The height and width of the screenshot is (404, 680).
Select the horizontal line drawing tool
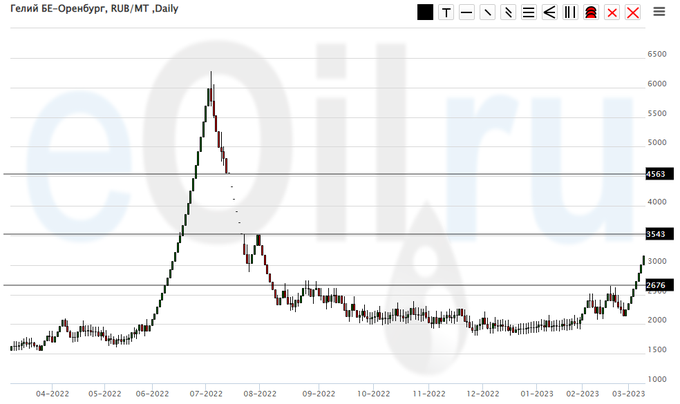466,13
